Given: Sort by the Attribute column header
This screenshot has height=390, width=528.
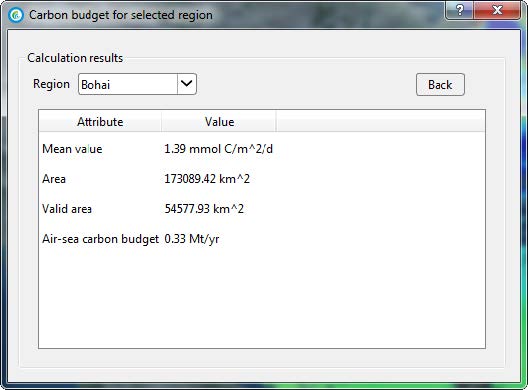Looking at the screenshot, I should pos(100,121).
